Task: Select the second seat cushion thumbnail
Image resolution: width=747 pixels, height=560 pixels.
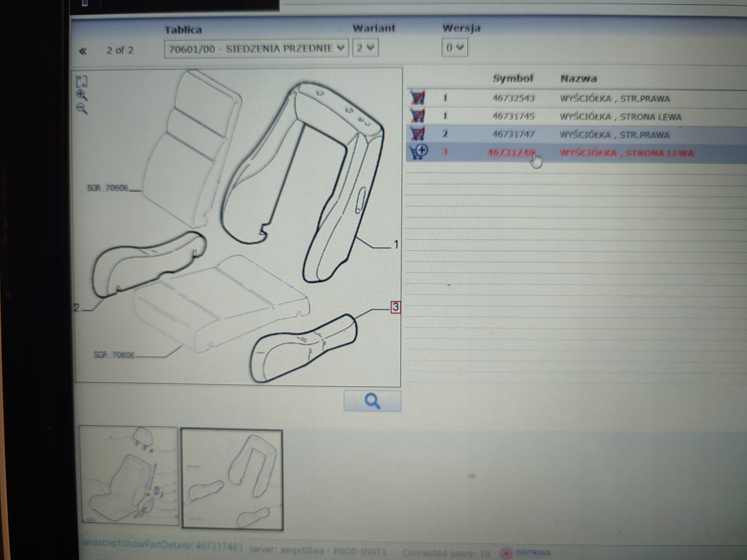Action: 232,479
